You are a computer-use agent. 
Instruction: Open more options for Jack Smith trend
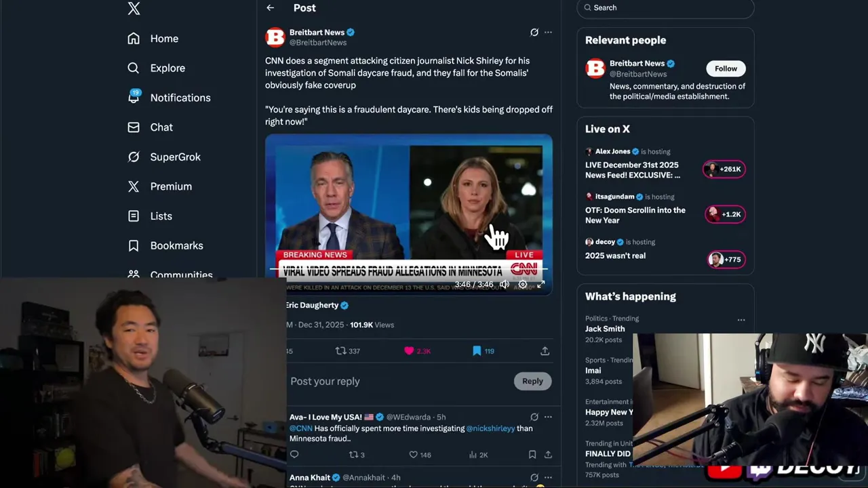click(741, 320)
